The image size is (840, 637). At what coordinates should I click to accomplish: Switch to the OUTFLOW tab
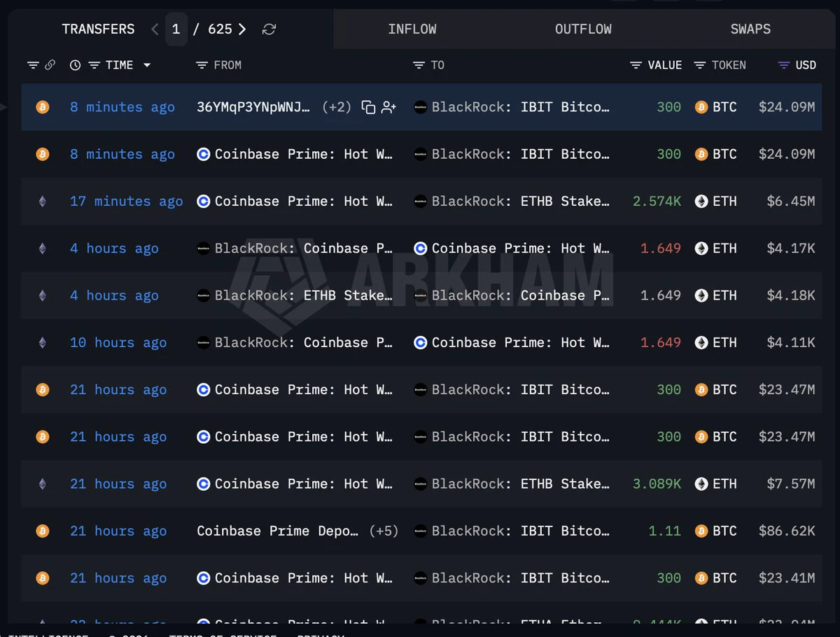click(x=583, y=29)
